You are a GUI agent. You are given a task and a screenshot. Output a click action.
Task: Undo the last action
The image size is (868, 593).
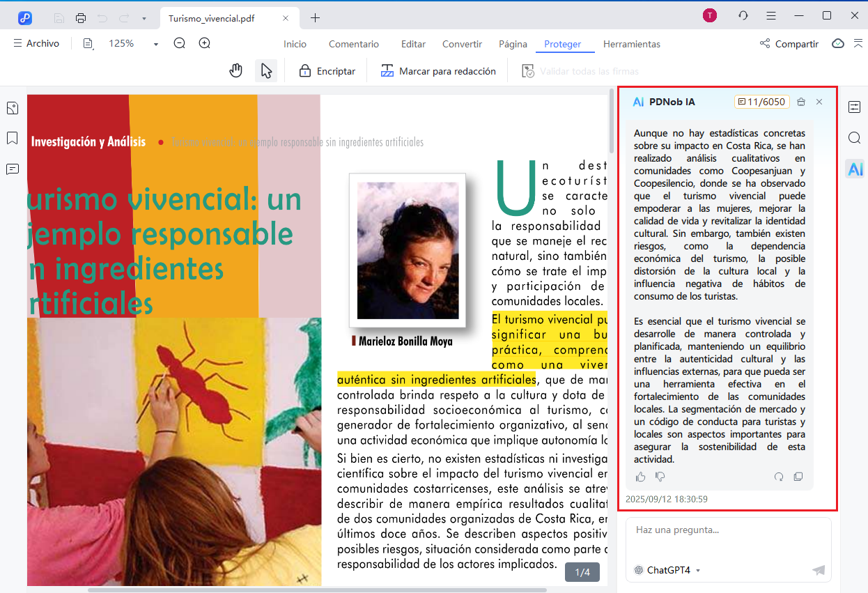tap(102, 18)
